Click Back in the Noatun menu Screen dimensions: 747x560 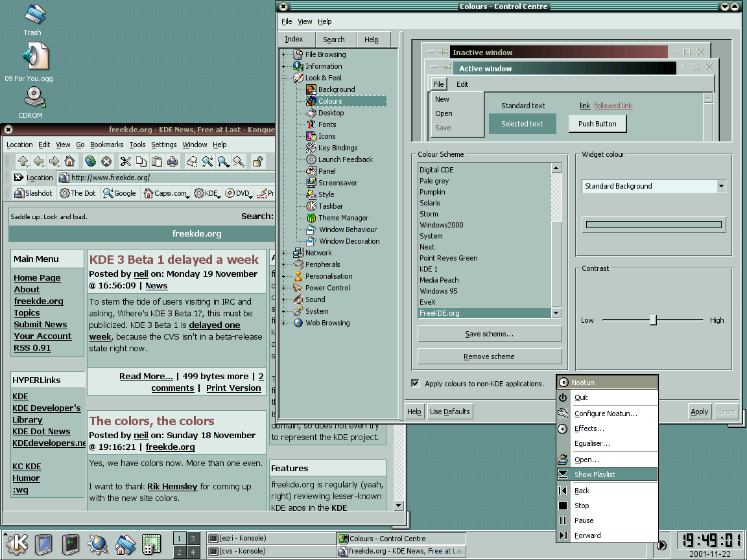coord(607,491)
